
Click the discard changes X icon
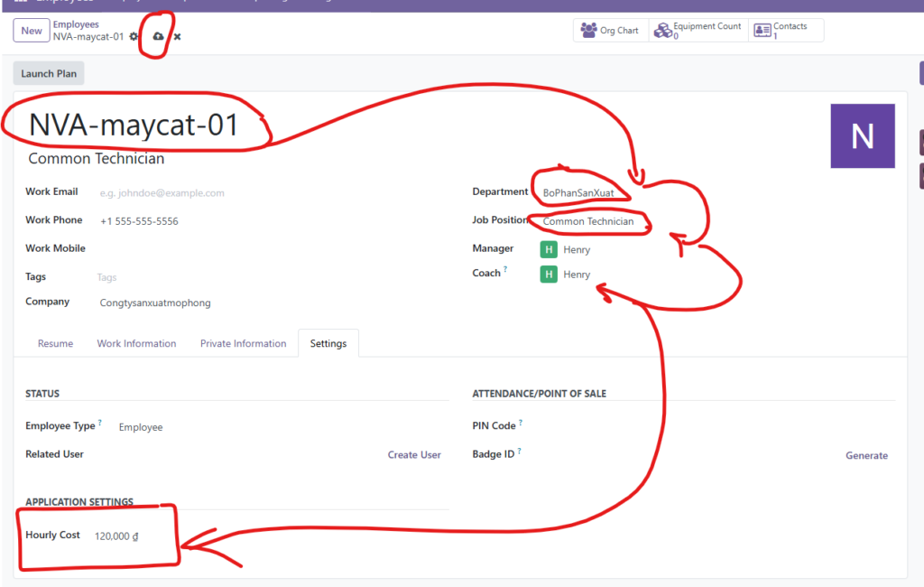tap(177, 36)
